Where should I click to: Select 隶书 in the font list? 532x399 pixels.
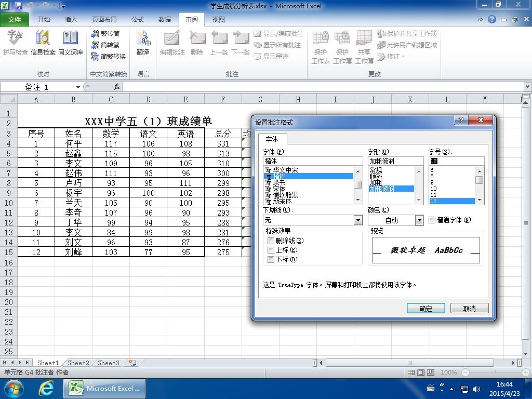(x=308, y=182)
